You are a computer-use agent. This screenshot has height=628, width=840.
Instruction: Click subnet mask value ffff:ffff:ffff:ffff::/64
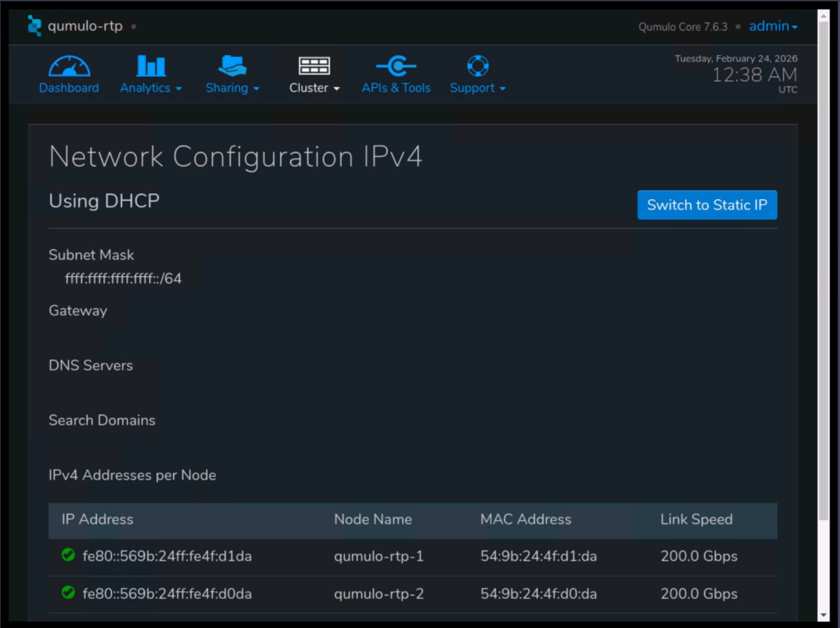coord(123,278)
